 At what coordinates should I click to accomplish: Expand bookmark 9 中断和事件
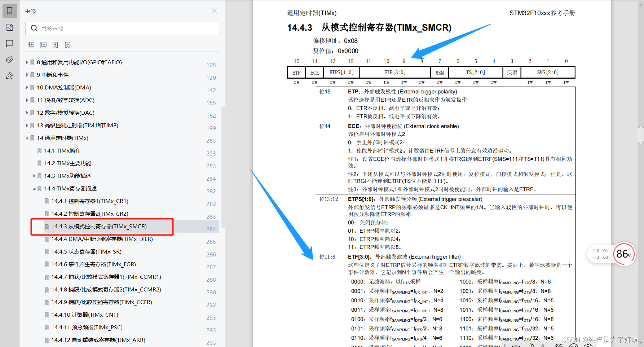pyautogui.click(x=27, y=75)
